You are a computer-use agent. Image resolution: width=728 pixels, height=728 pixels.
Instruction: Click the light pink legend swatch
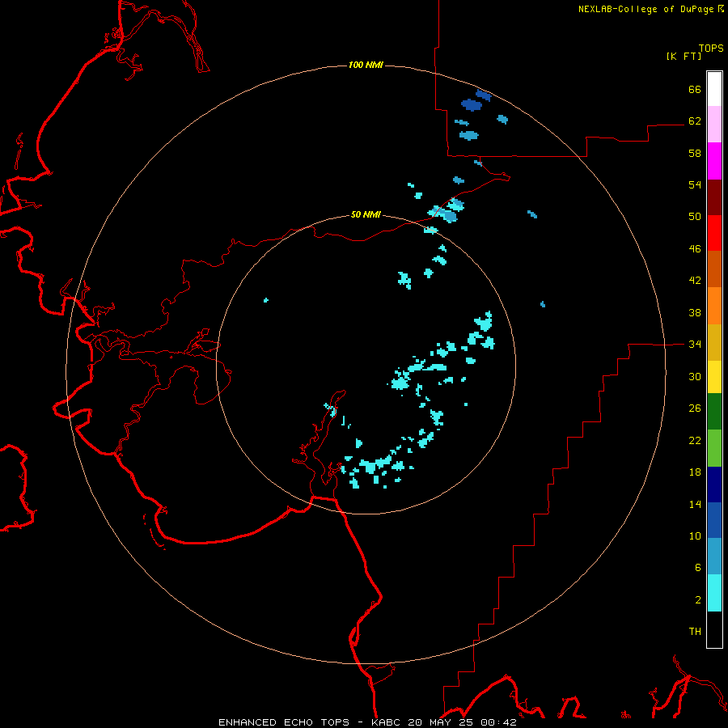714,125
